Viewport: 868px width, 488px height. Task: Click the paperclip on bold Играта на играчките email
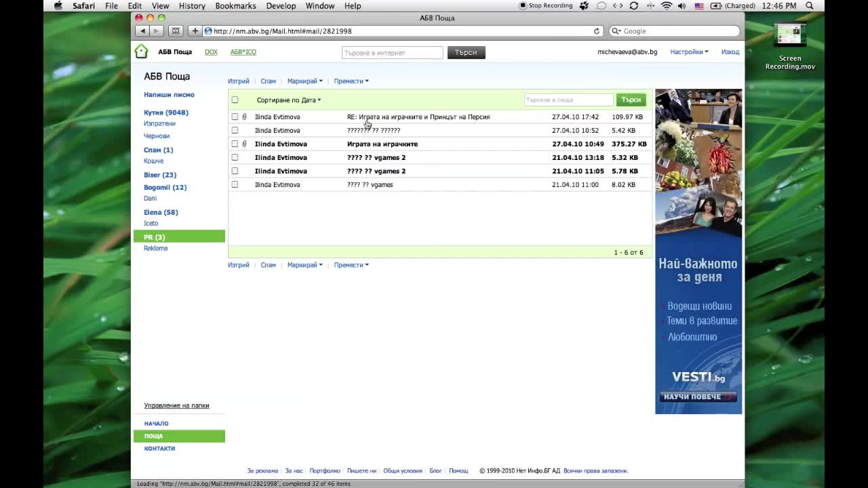[245, 144]
